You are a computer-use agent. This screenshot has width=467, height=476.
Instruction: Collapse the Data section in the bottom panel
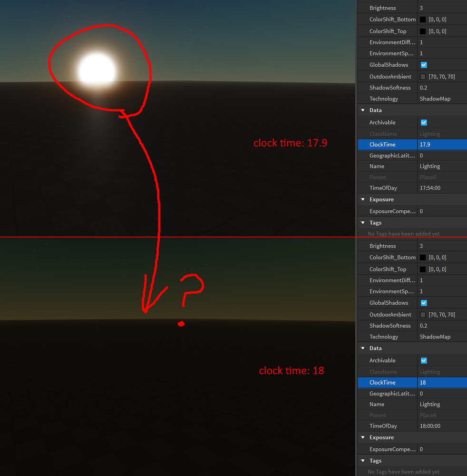[x=363, y=348]
